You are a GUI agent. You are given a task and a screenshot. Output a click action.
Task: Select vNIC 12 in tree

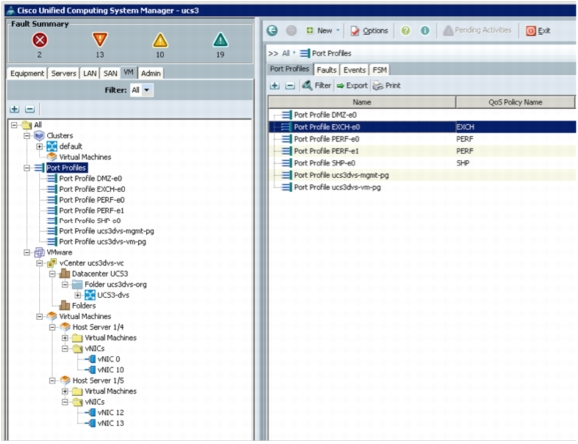(111, 413)
